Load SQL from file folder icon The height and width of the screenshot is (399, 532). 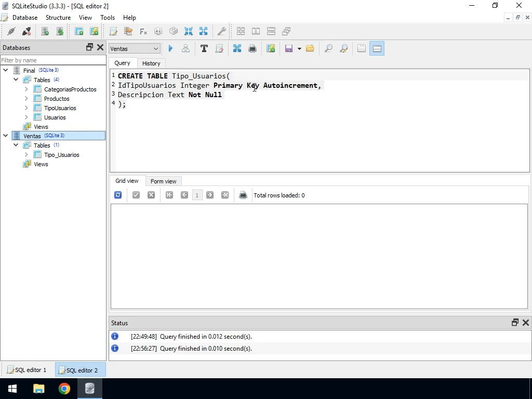click(x=310, y=48)
